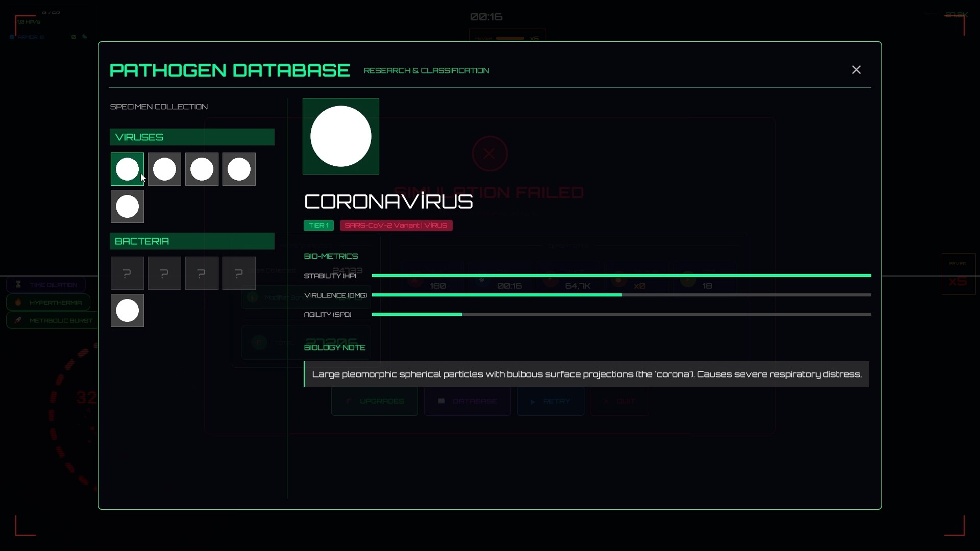Select the first coronavirus specimen thumbnail
980x551 pixels.
click(127, 169)
